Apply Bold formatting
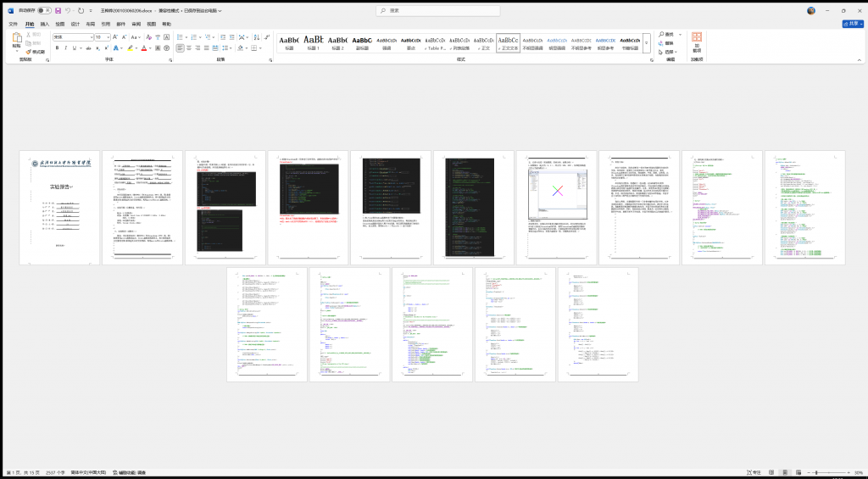The width and height of the screenshot is (868, 479). [57, 48]
